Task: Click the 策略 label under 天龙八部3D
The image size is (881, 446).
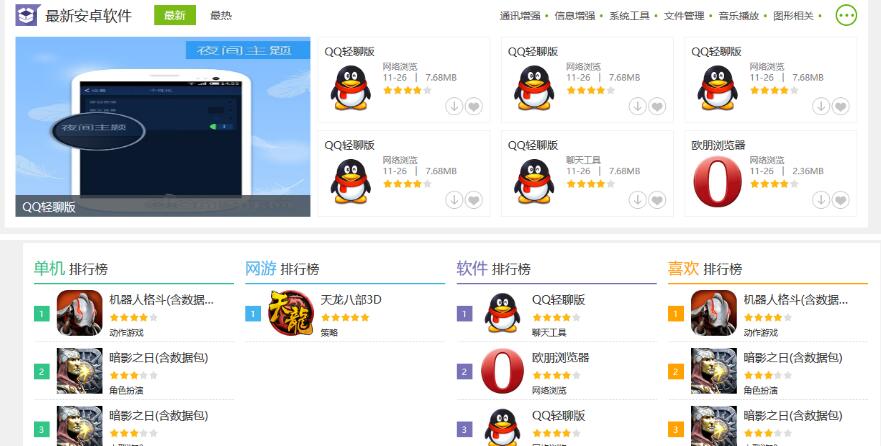Action: pos(329,333)
